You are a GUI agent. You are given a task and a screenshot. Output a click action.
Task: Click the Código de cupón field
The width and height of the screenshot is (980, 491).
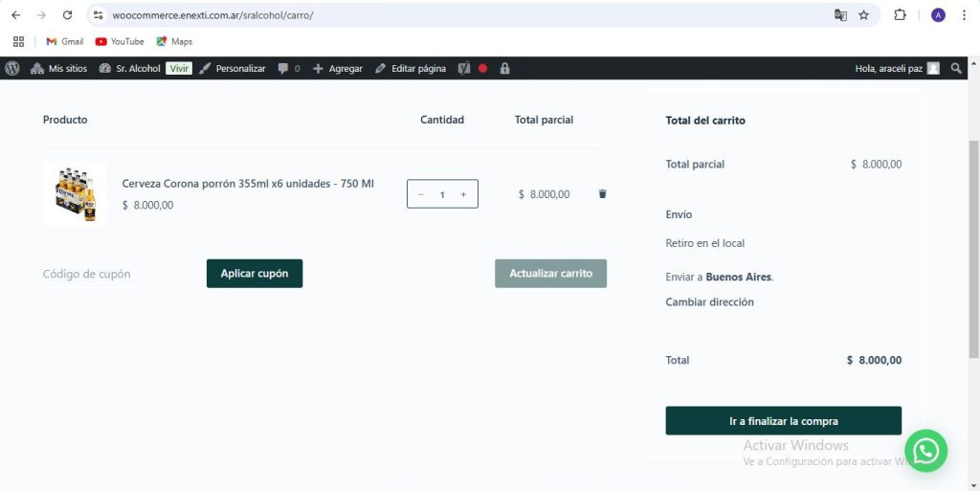(x=122, y=274)
